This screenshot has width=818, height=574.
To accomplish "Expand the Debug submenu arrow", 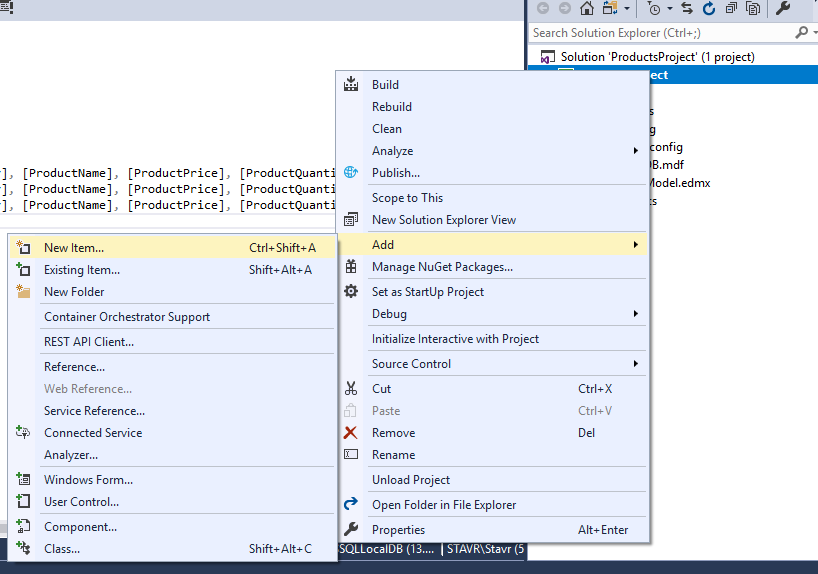I will (x=635, y=314).
